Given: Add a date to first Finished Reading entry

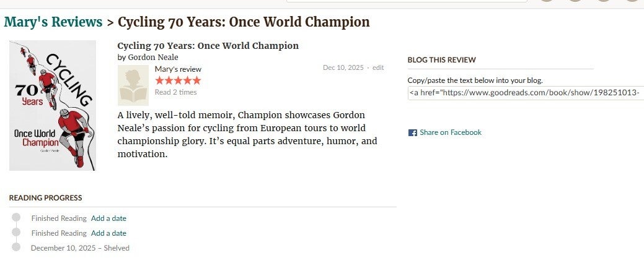Looking at the screenshot, I should 108,218.
